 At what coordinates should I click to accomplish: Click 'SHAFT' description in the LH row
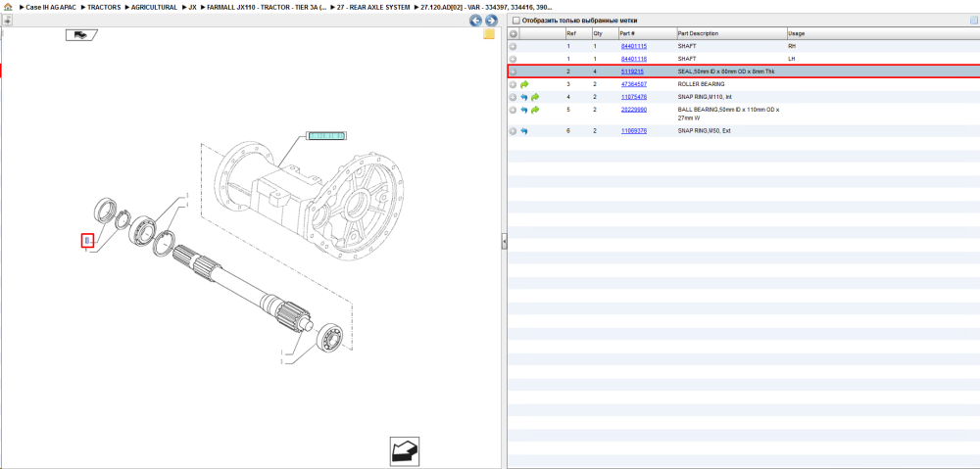coord(687,59)
